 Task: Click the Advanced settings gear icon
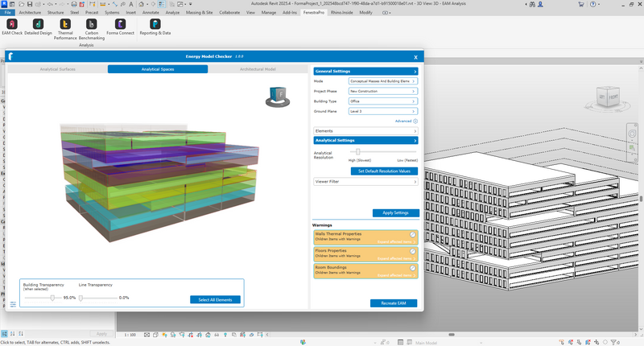[415, 121]
